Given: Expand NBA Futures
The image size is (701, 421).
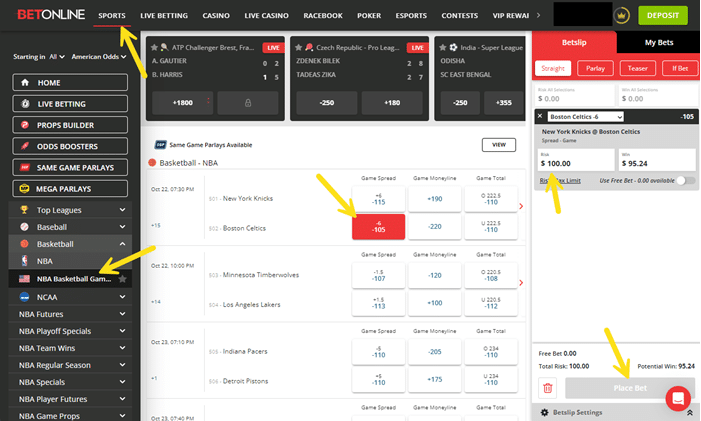Looking at the screenshot, I should point(70,314).
